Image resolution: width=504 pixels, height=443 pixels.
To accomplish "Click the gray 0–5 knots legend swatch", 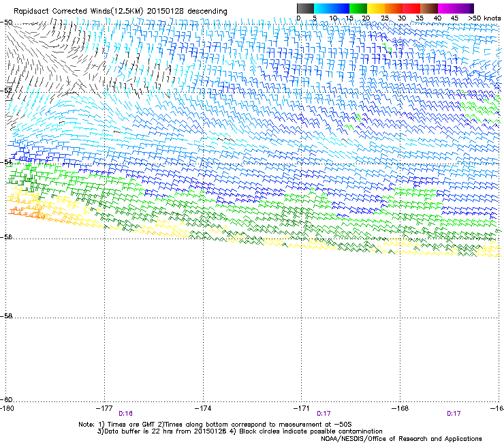I will click(305, 8).
